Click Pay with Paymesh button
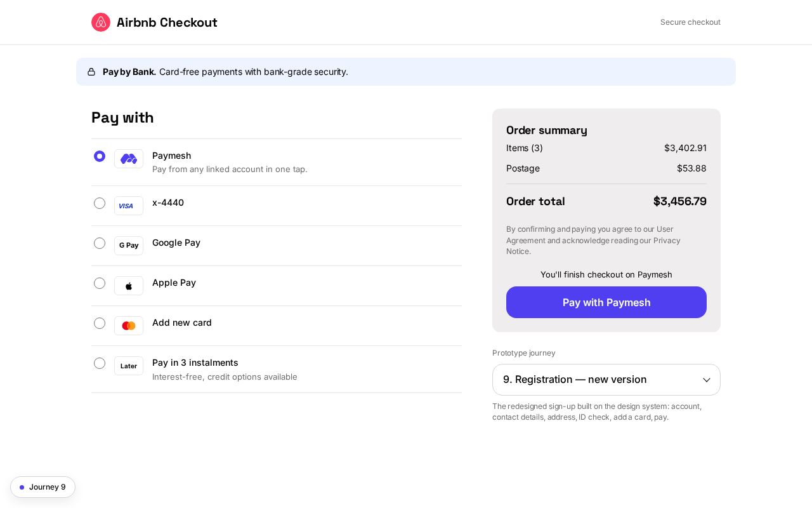 coord(606,302)
